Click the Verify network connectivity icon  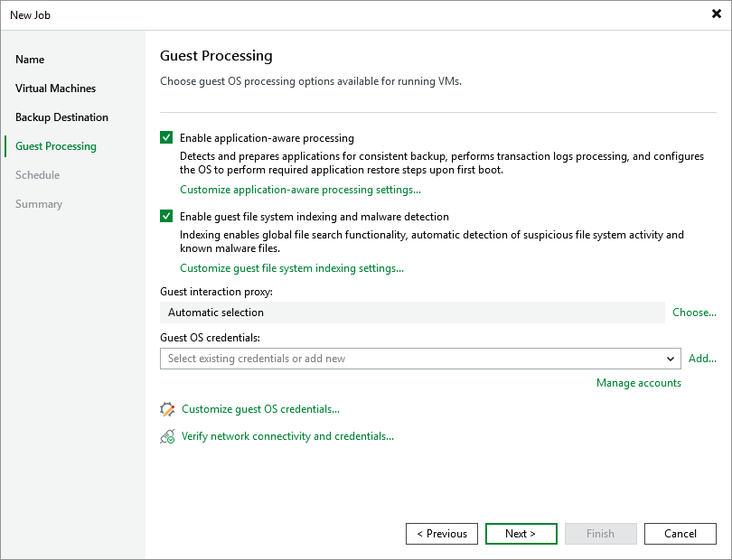(168, 435)
